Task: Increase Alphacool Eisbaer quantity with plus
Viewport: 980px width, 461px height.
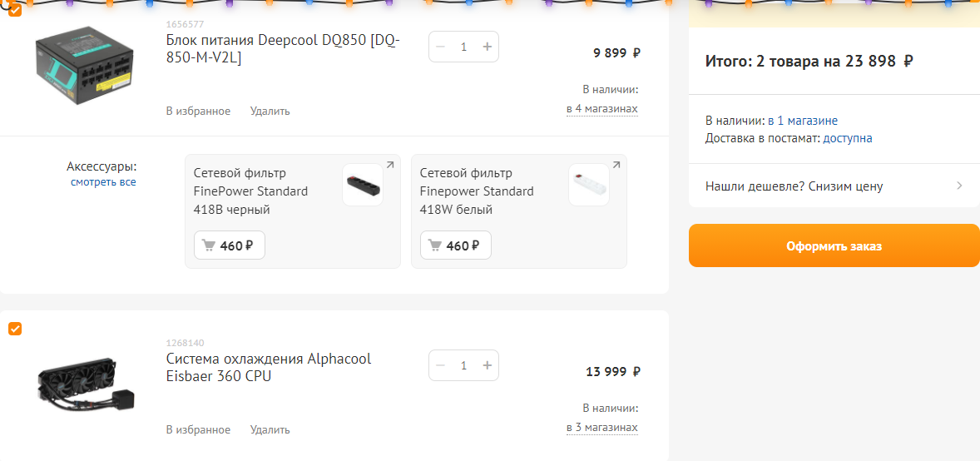Action: tap(488, 365)
